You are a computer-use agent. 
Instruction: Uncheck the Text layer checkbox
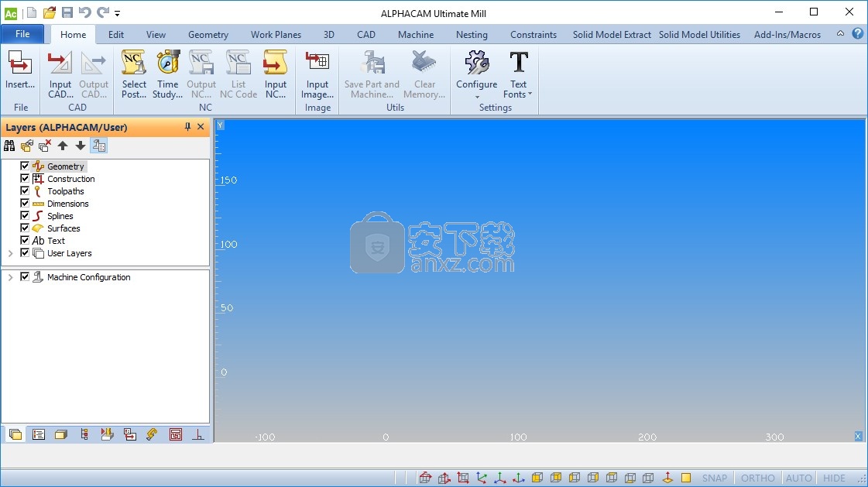click(x=24, y=240)
